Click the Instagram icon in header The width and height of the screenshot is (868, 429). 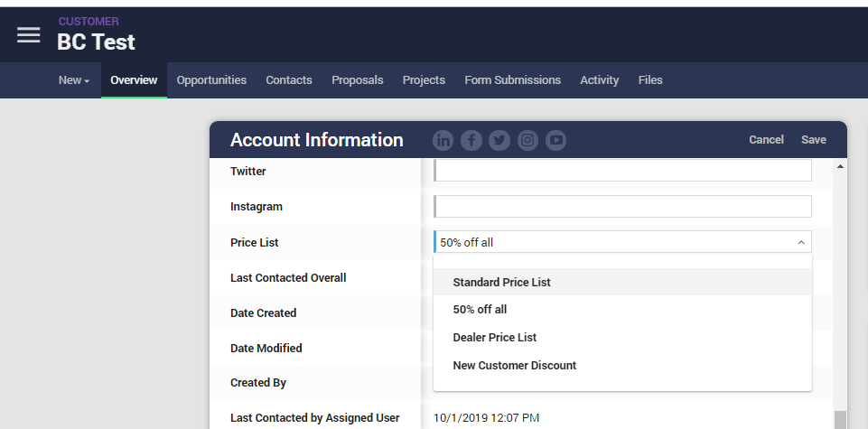pyautogui.click(x=528, y=140)
